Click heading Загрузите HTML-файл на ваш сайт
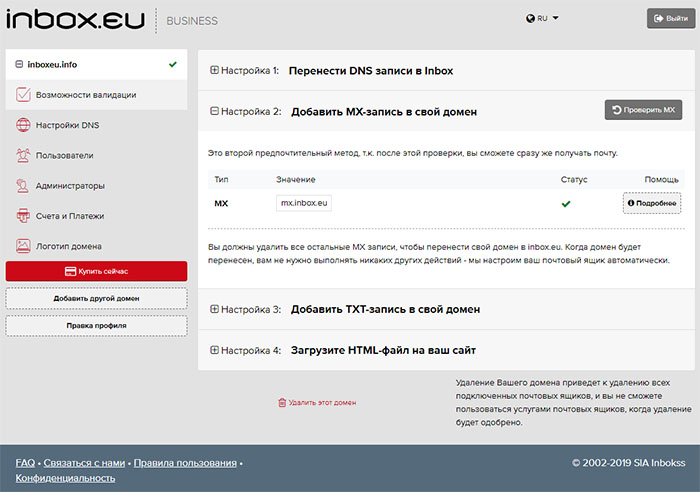The height and width of the screenshot is (492, 700). (x=383, y=350)
